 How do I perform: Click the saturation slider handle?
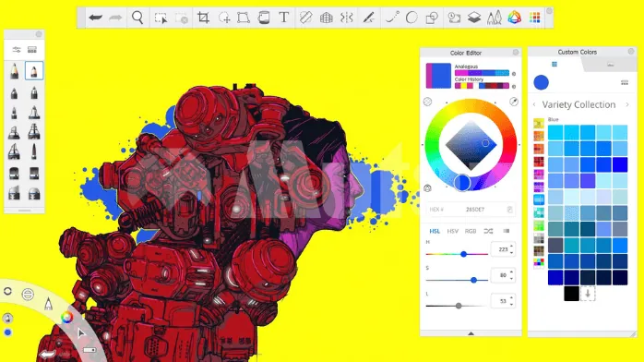(473, 280)
